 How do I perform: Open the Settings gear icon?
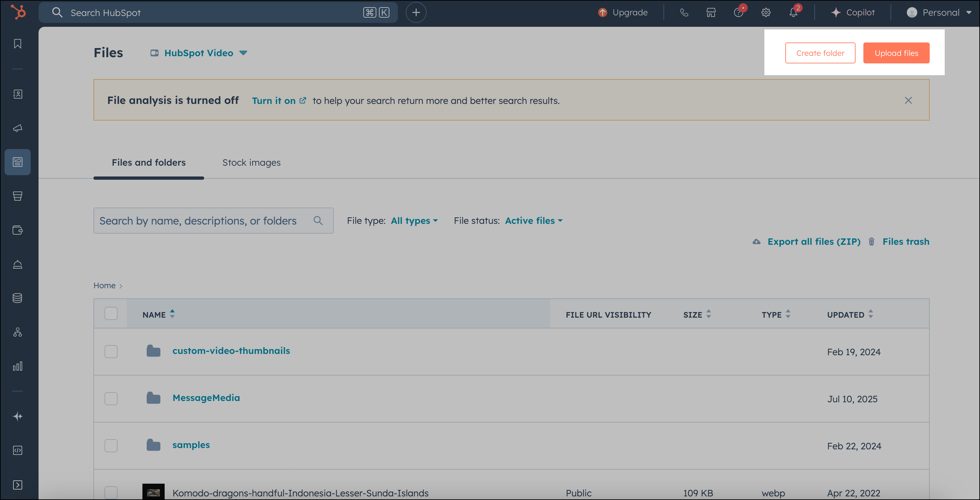coord(766,12)
